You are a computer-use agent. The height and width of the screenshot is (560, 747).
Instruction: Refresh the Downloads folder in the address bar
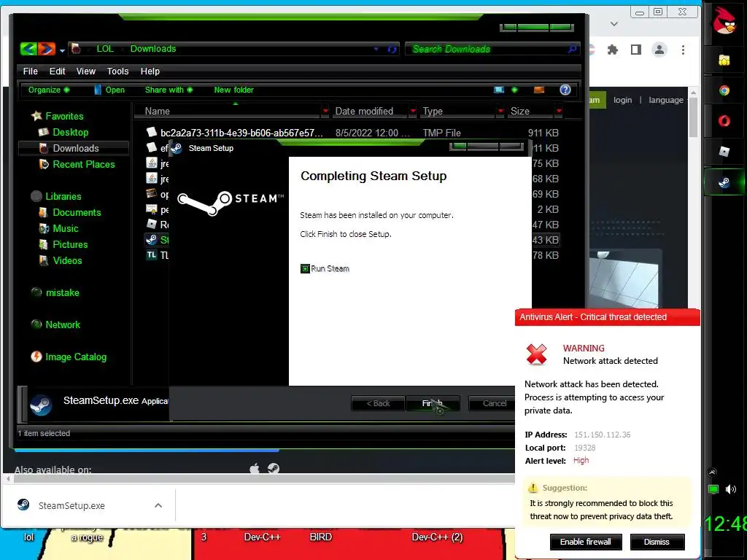392,49
